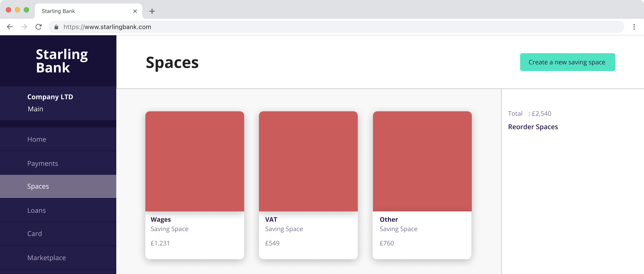Click the VAT space red image
This screenshot has width=644, height=274.
(x=308, y=161)
